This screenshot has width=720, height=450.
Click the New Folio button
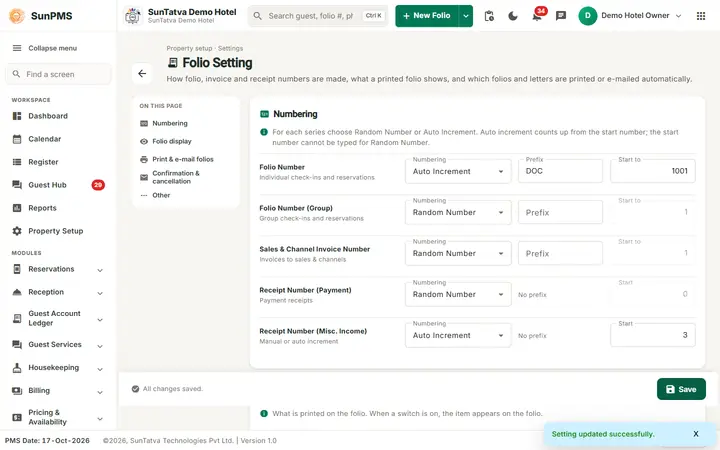[427, 16]
